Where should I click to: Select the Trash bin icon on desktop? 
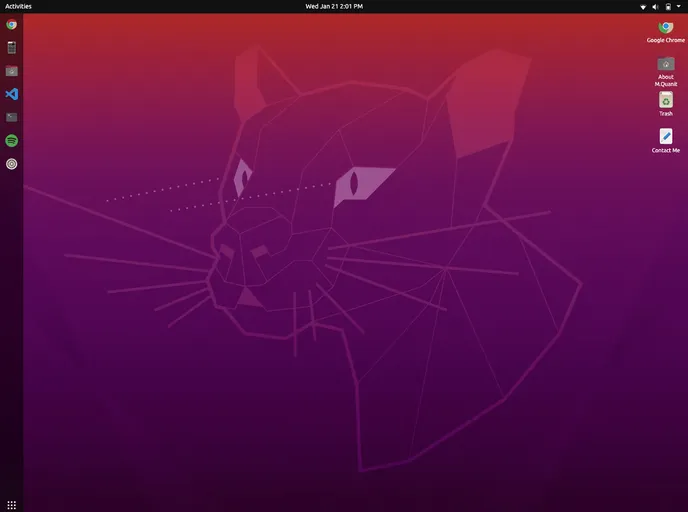click(x=665, y=100)
